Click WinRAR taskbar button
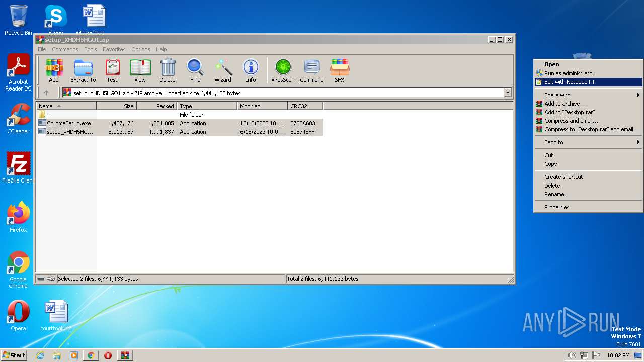 tap(125, 355)
